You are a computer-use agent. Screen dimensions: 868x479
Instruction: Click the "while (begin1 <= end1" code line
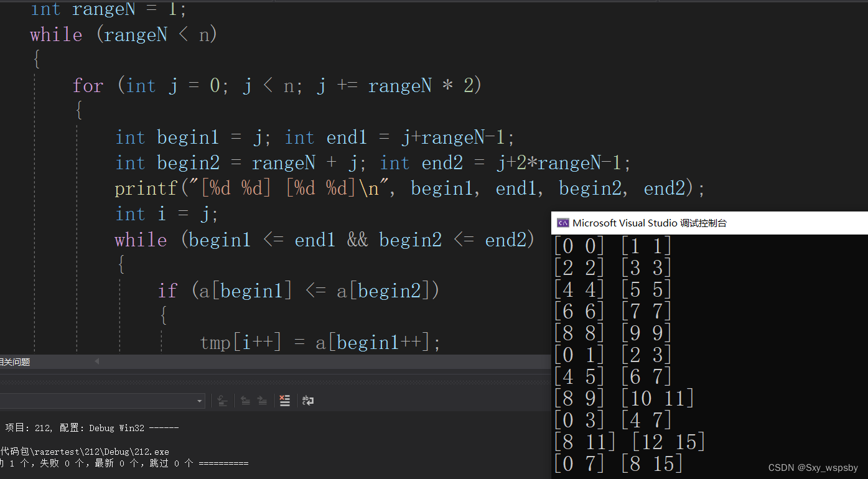pyautogui.click(x=325, y=240)
